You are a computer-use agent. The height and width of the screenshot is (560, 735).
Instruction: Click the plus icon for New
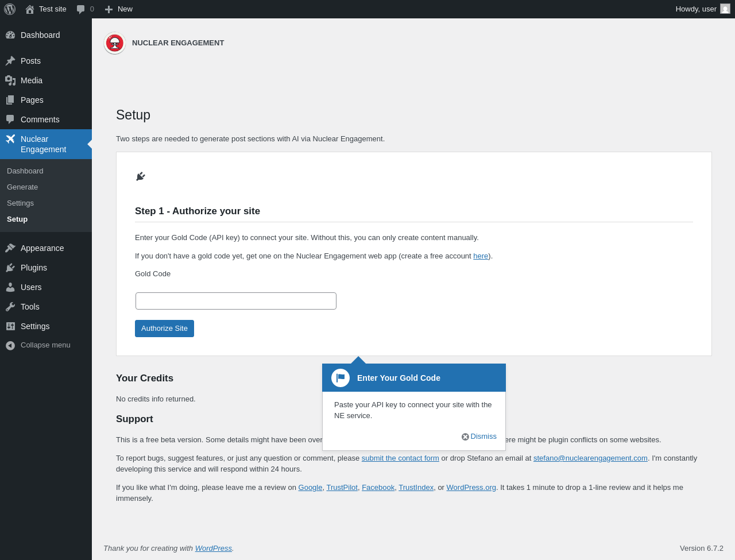(109, 9)
